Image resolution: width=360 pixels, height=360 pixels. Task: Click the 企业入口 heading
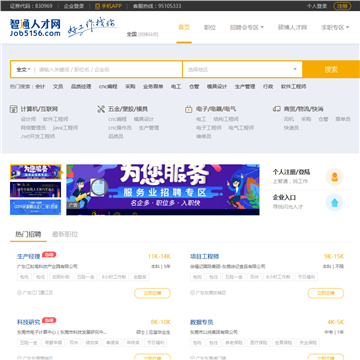pos(284,197)
